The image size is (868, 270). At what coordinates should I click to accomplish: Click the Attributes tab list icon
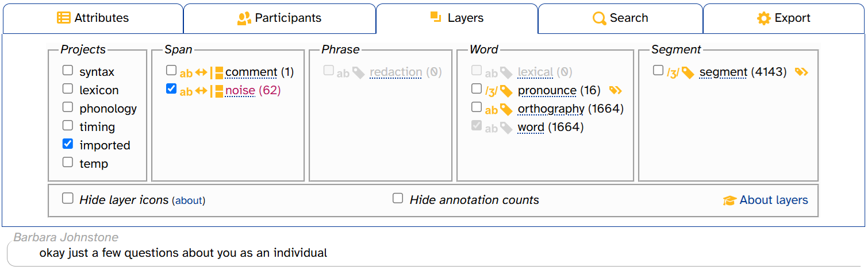64,18
